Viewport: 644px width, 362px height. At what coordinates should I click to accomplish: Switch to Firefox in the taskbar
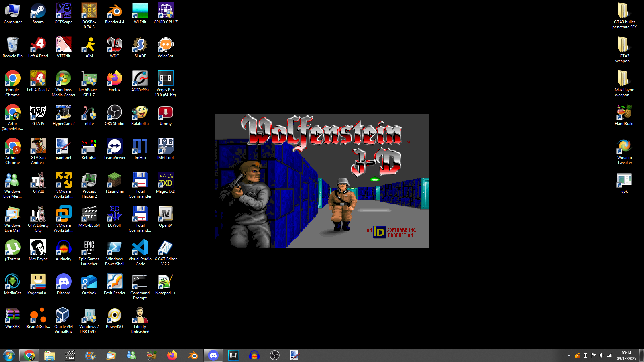pyautogui.click(x=172, y=355)
